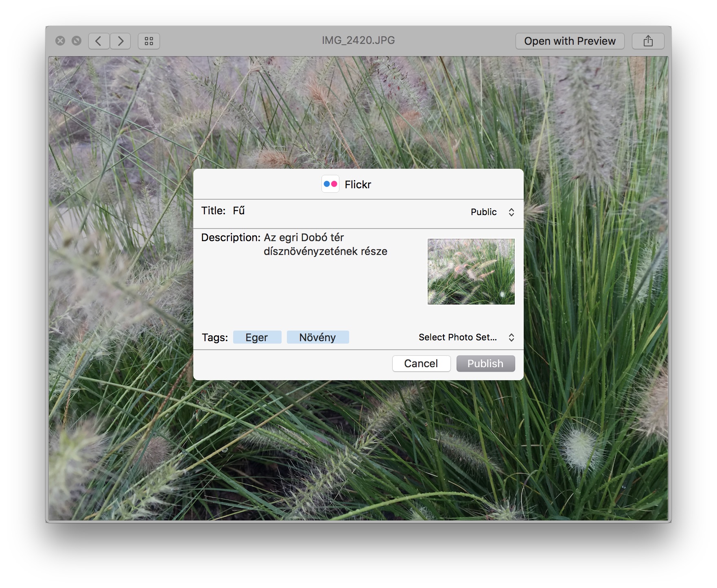Select the Eger tag token
Screen dimensions: 717x588
(x=257, y=338)
